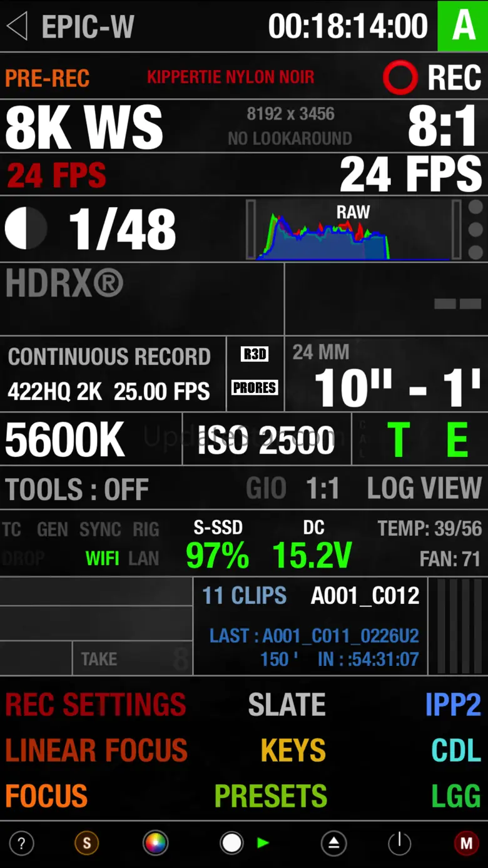This screenshot has height=868, width=488.
Task: Change the white 24 FPS recording rate
Action: 411,174
